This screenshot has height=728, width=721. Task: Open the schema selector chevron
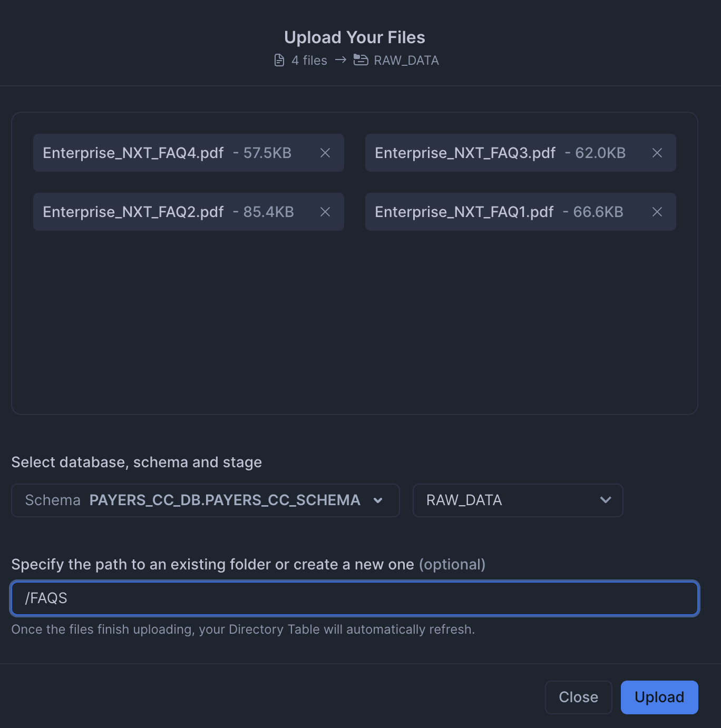[378, 500]
